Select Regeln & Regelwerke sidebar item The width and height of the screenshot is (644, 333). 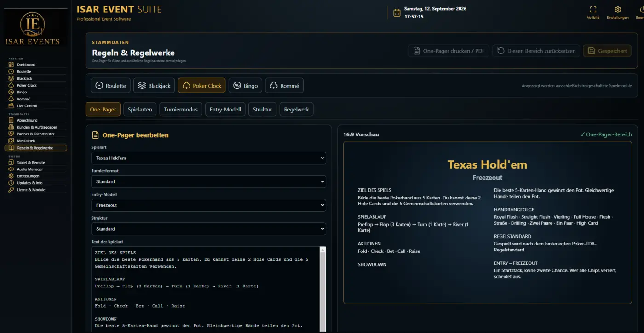click(x=36, y=148)
